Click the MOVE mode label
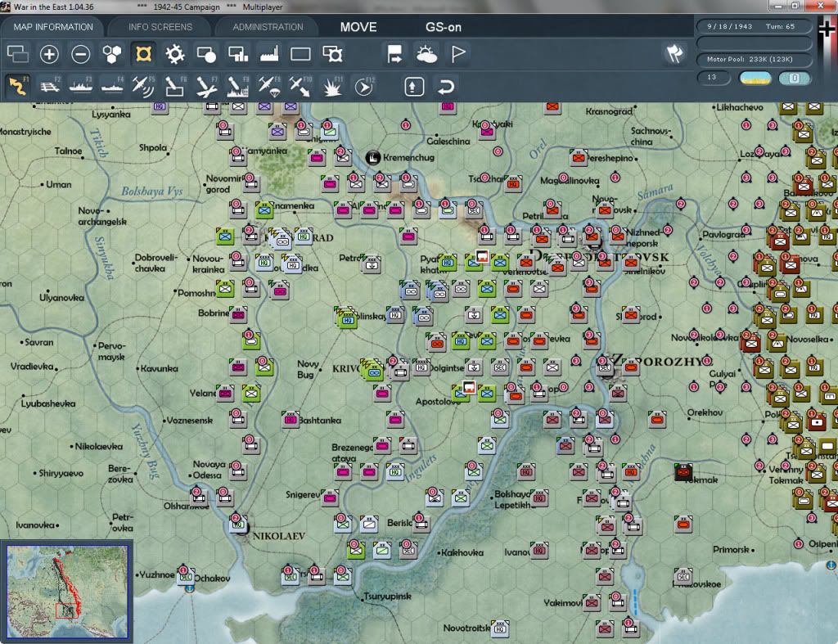The image size is (838, 644). coord(358,27)
